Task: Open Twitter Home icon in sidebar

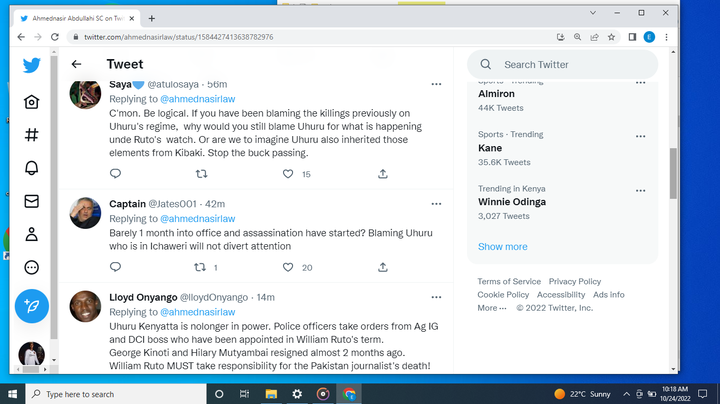Action: click(x=31, y=101)
